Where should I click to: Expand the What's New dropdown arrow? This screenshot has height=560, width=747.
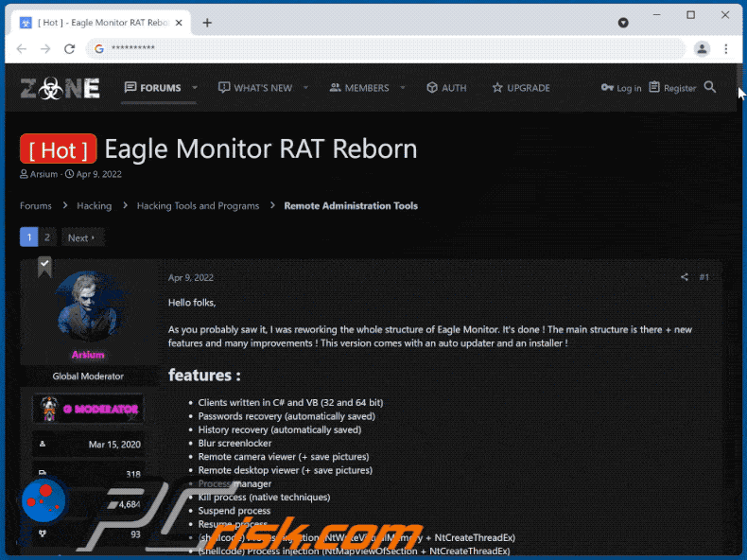pyautogui.click(x=305, y=88)
